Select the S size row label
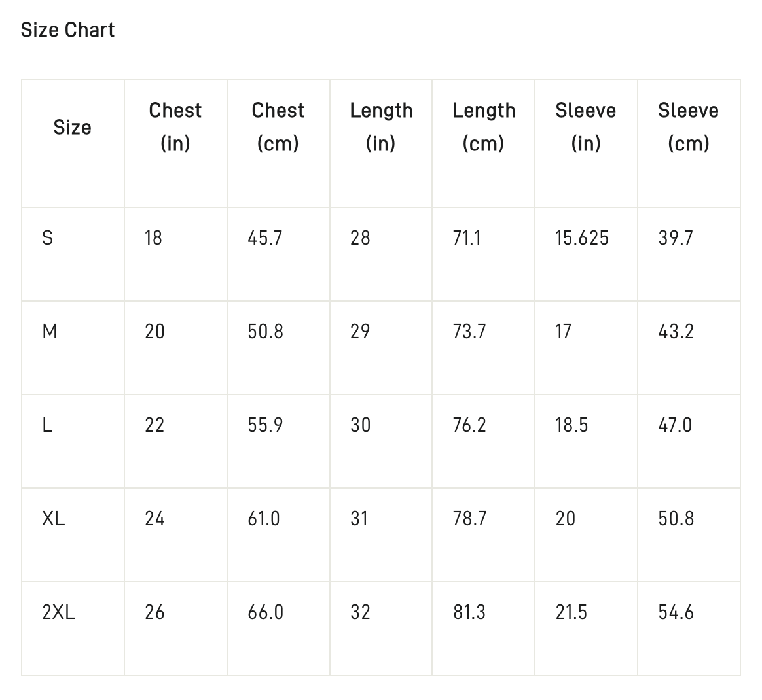This screenshot has width=762, height=700. (48, 238)
